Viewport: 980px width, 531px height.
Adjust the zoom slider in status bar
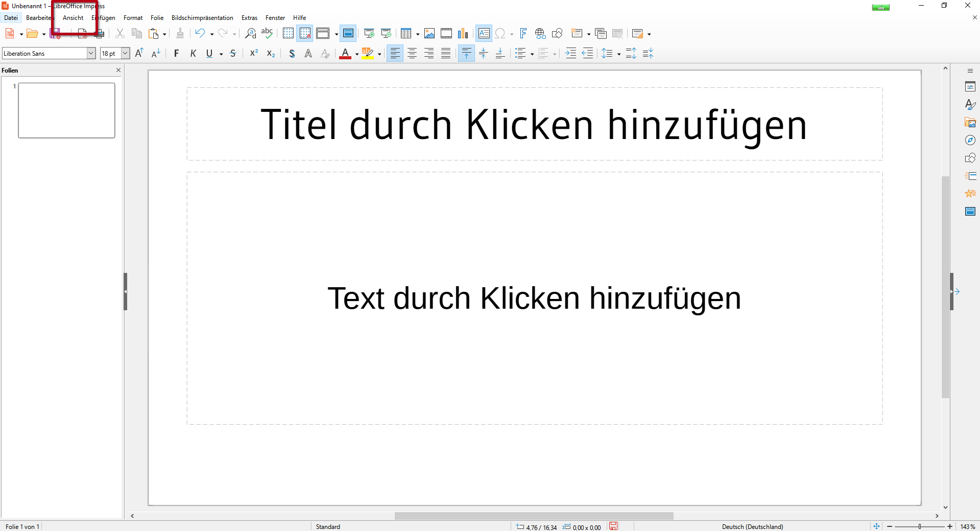pyautogui.click(x=919, y=526)
